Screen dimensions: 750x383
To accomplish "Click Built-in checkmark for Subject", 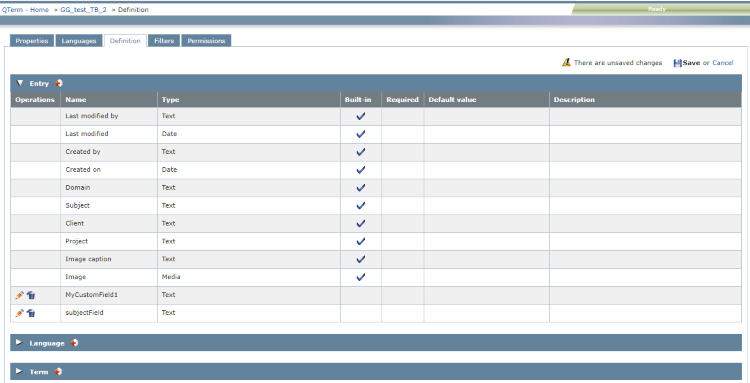I will tap(361, 206).
